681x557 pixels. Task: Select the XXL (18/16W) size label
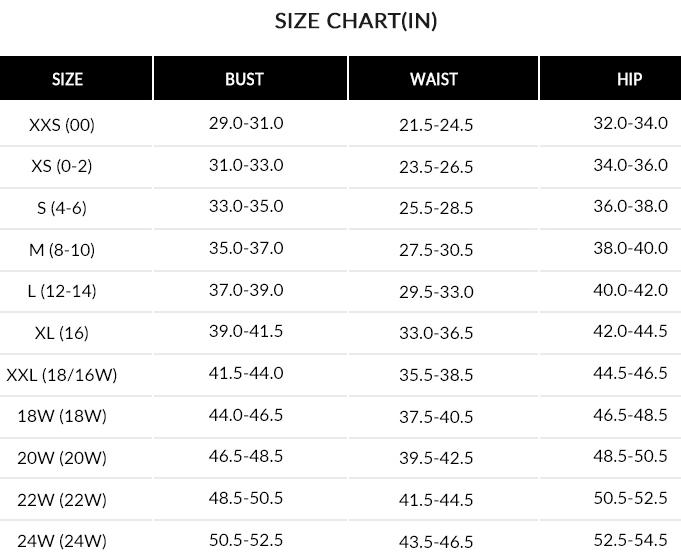(x=62, y=375)
